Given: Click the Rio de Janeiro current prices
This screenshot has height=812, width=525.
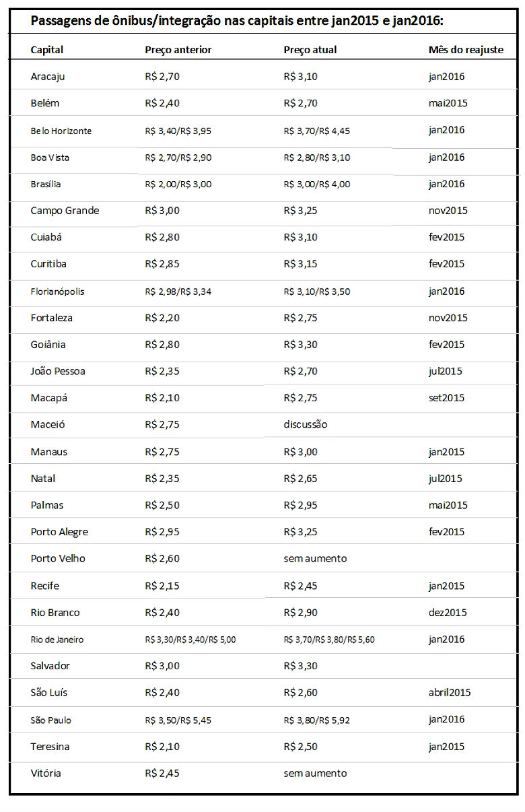Looking at the screenshot, I should 329,640.
